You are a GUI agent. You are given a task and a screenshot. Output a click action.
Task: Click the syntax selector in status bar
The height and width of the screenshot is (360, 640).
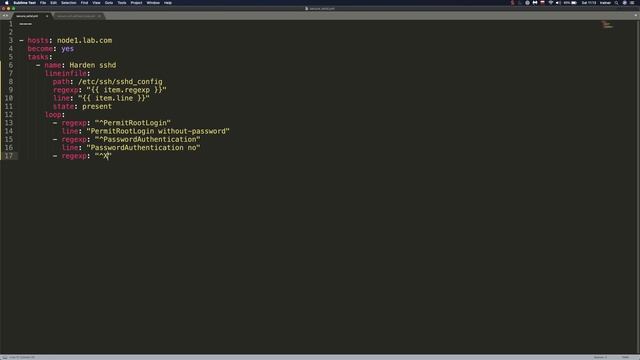pyautogui.click(x=625, y=357)
